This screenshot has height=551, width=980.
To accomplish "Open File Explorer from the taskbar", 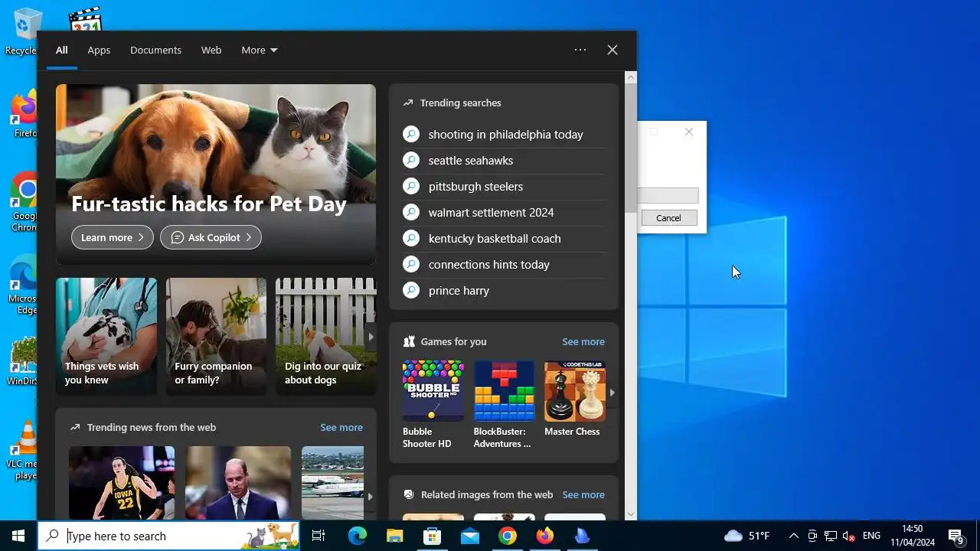I will coord(394,536).
